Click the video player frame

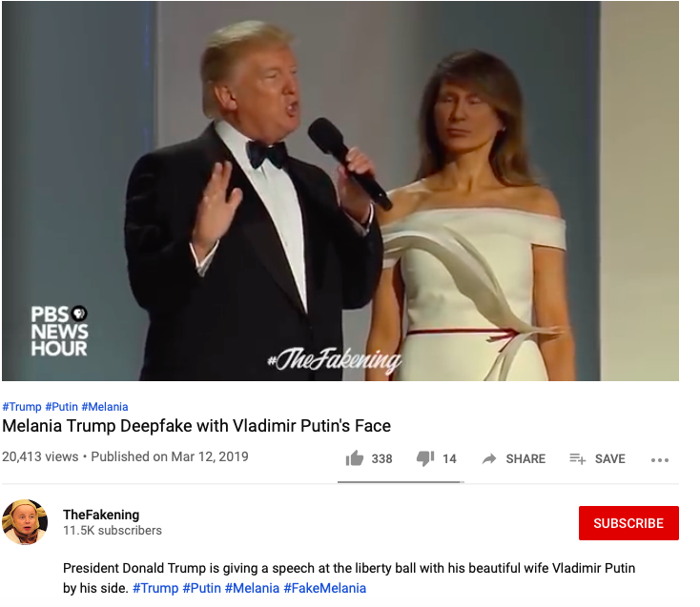(x=340, y=191)
